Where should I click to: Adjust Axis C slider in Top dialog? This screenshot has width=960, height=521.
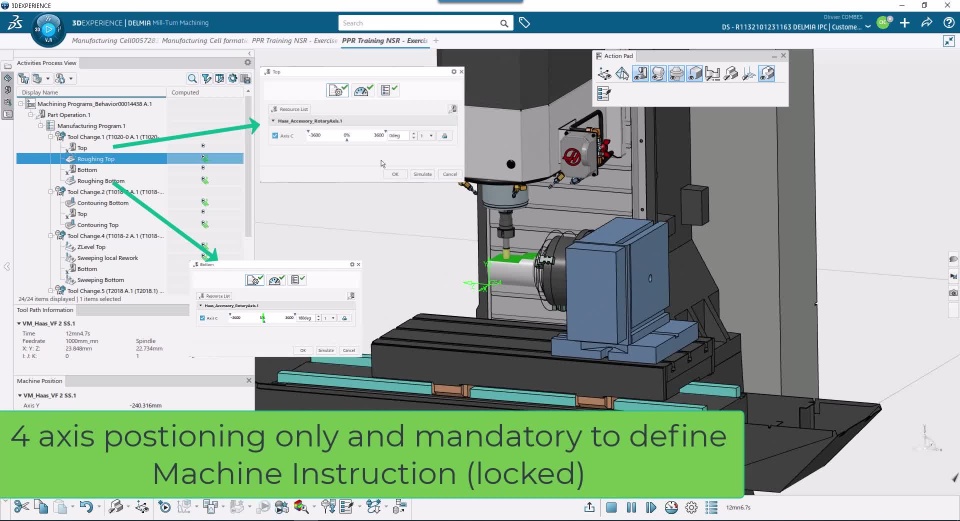point(347,136)
